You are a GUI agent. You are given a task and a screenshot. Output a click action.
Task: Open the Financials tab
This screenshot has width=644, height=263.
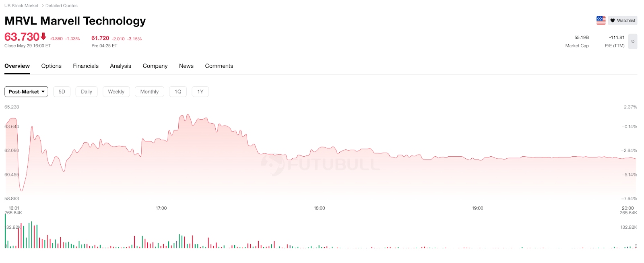85,66
